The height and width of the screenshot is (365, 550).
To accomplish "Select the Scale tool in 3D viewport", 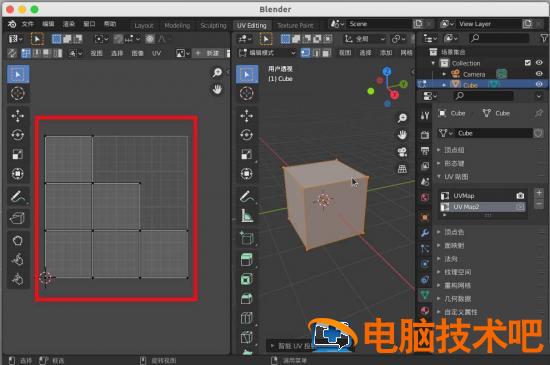I will [247, 154].
